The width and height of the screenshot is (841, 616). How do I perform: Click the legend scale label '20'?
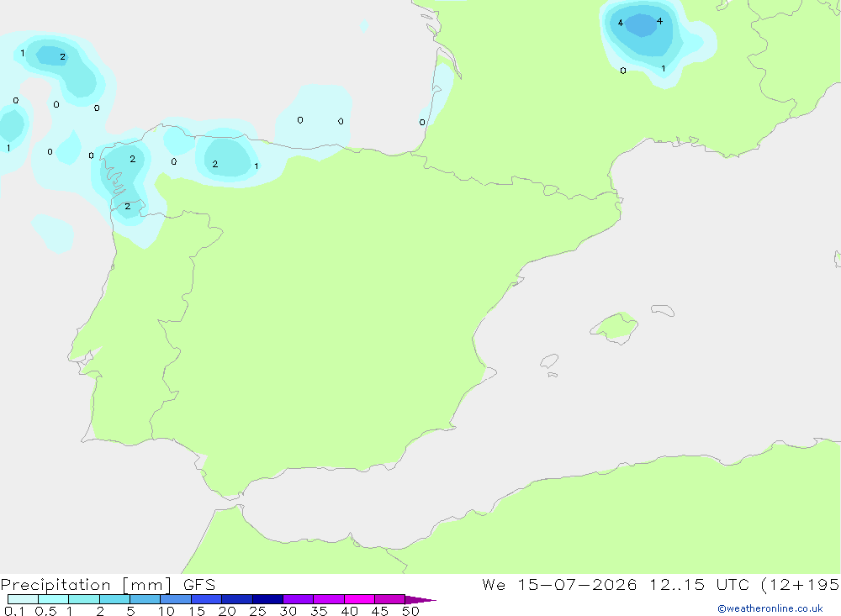pyautogui.click(x=227, y=611)
